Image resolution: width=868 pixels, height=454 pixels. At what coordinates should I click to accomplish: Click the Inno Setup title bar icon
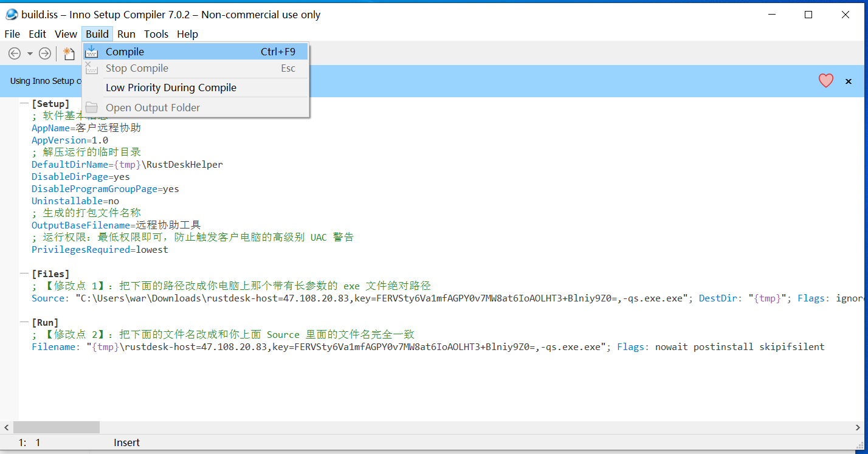(12, 15)
